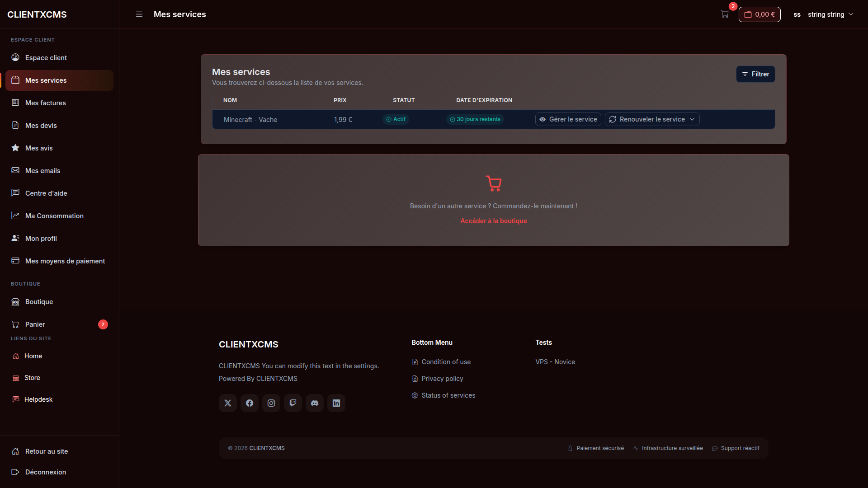Screen dimensions: 868x488
Task: Click the Helpdesk link in the sidebar
Action: [59, 399]
